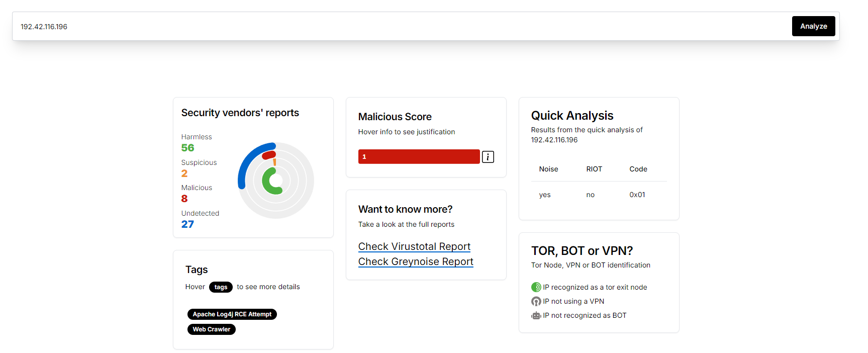Screen dimensions: 868x353
Task: Click the malicious score info icon
Action: tap(488, 157)
